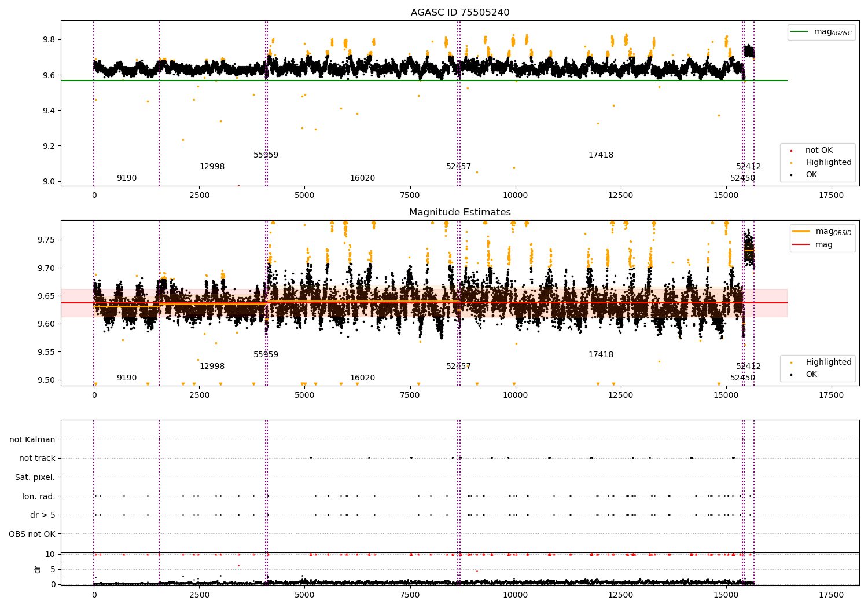Click obsid label 55959 in AGASC ID plot

click(x=266, y=155)
